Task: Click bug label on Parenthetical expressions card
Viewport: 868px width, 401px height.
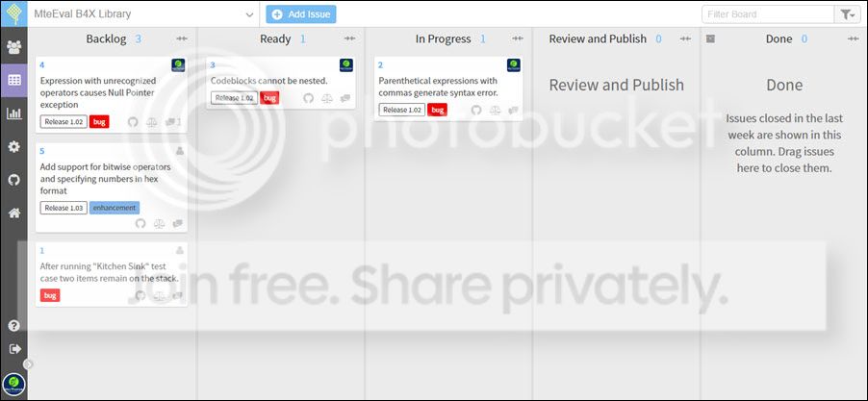Action: (437, 110)
